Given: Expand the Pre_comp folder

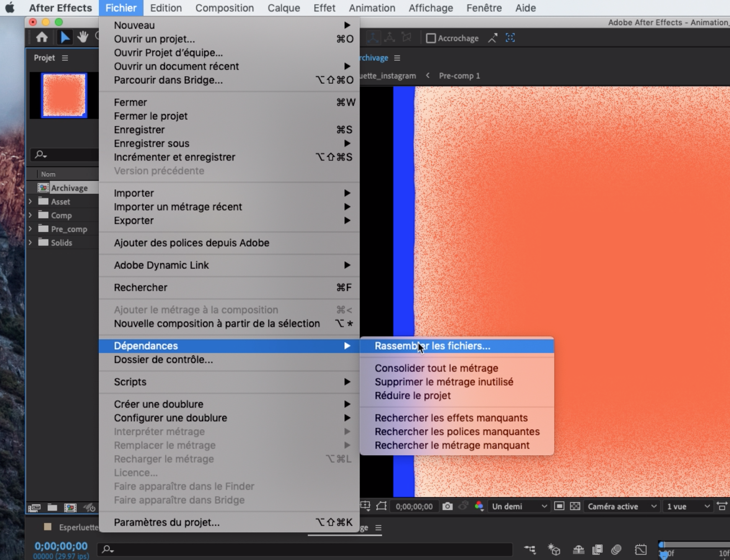Looking at the screenshot, I should pos(30,229).
